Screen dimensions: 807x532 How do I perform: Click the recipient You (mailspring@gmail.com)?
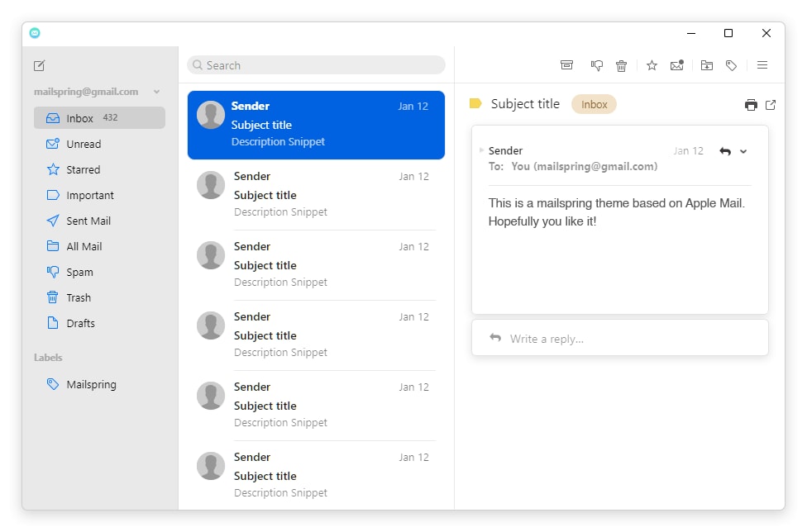[x=584, y=167]
